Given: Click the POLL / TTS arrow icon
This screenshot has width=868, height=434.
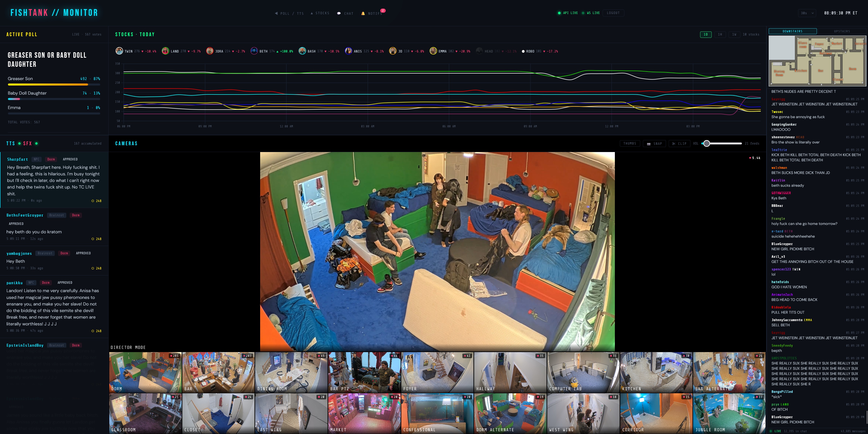Looking at the screenshot, I should tap(276, 14).
